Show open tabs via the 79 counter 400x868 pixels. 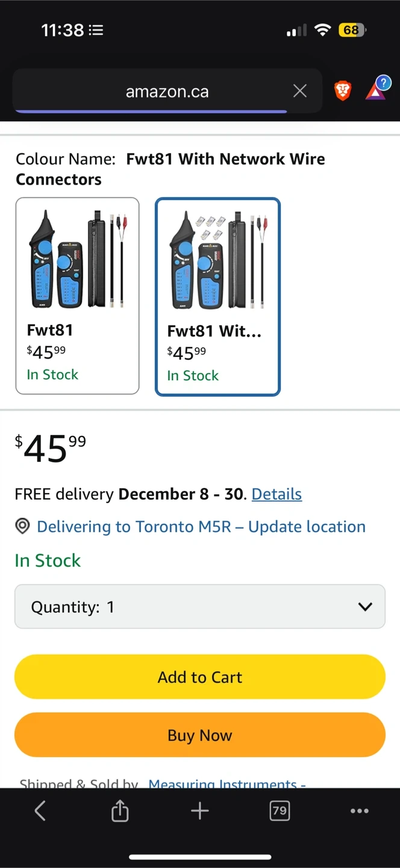click(x=280, y=811)
